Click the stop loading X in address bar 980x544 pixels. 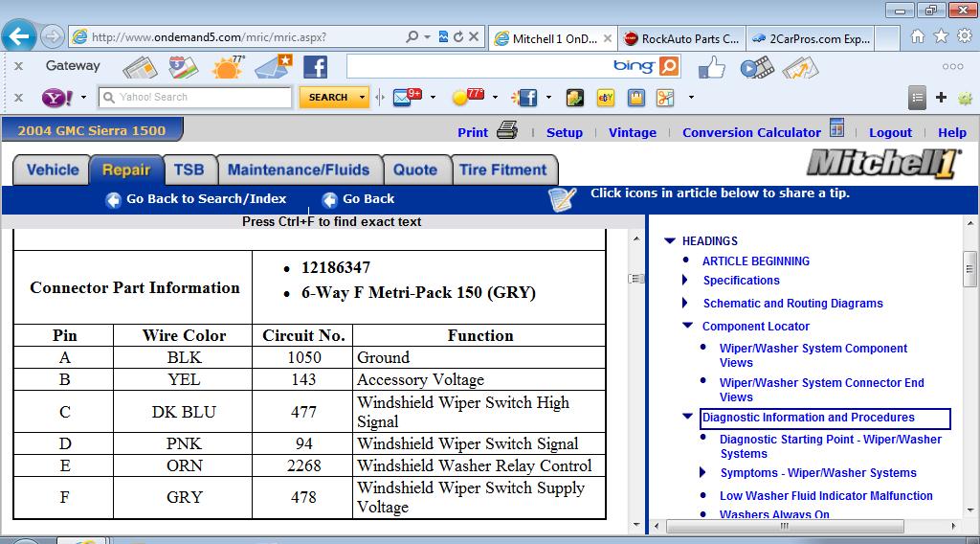[x=474, y=37]
